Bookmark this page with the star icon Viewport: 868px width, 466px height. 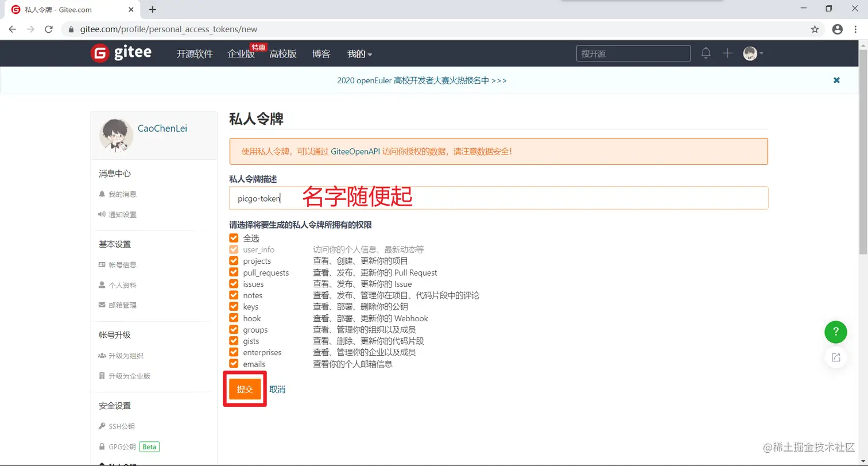[x=815, y=29]
